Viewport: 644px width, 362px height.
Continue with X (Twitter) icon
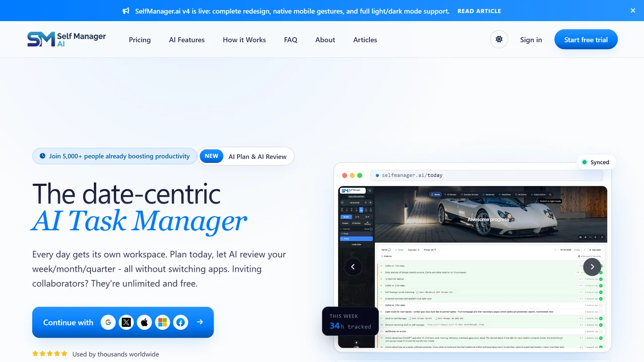[126, 322]
